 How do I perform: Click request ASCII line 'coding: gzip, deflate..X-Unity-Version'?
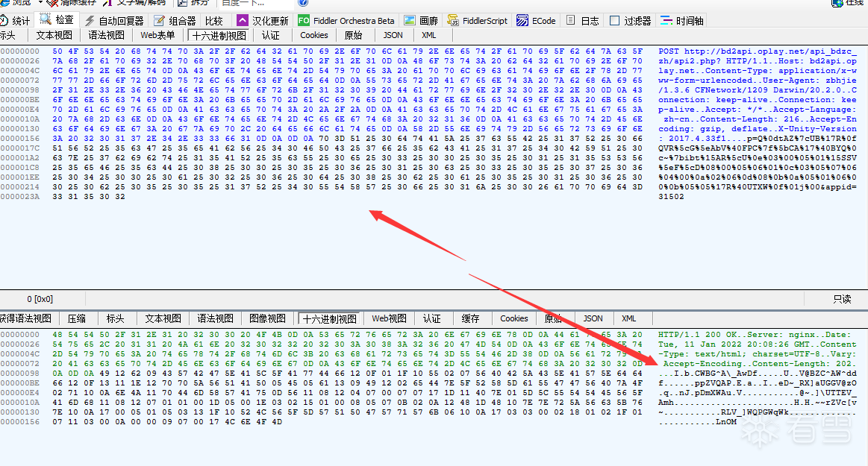758,129
